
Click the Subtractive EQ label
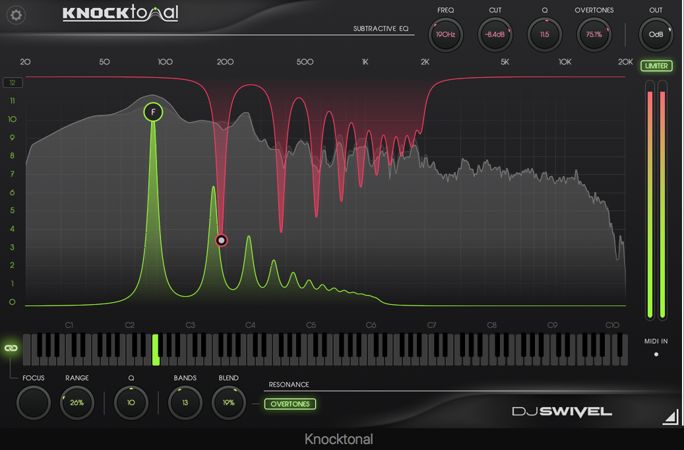(381, 28)
